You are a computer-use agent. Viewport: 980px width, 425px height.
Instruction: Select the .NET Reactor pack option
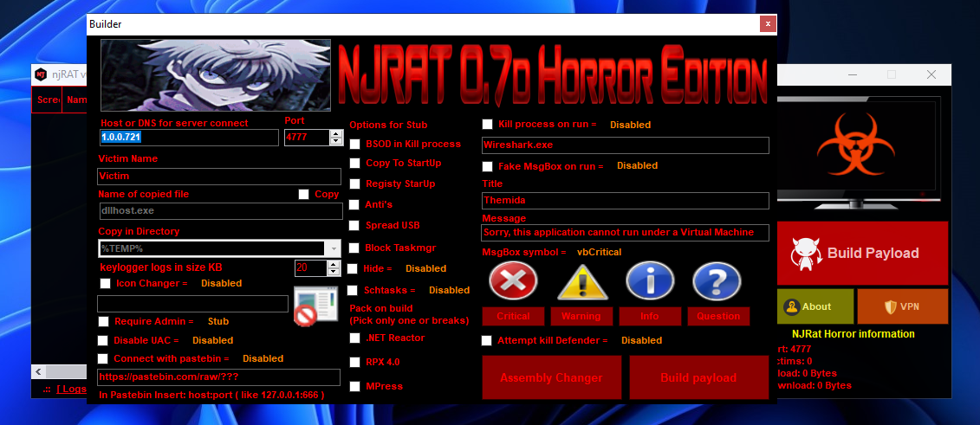point(355,338)
